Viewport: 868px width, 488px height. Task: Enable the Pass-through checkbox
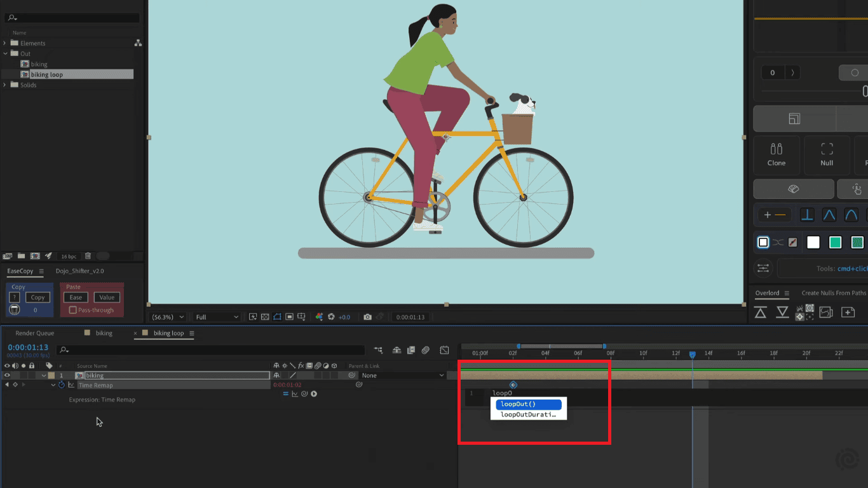pyautogui.click(x=72, y=310)
